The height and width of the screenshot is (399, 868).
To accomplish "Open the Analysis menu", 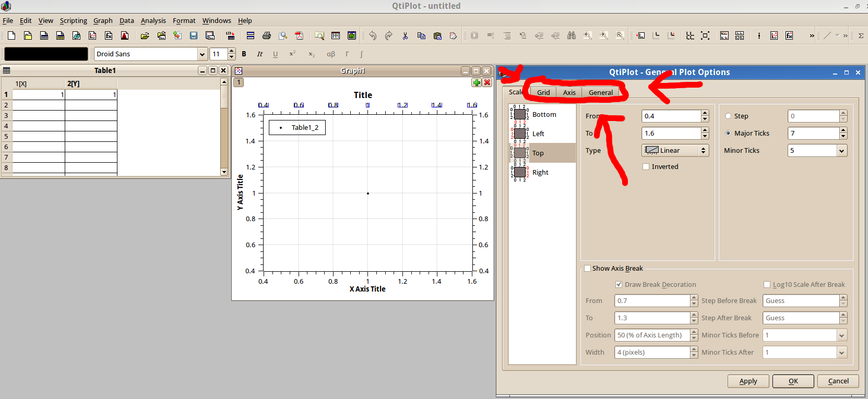I will coord(153,21).
